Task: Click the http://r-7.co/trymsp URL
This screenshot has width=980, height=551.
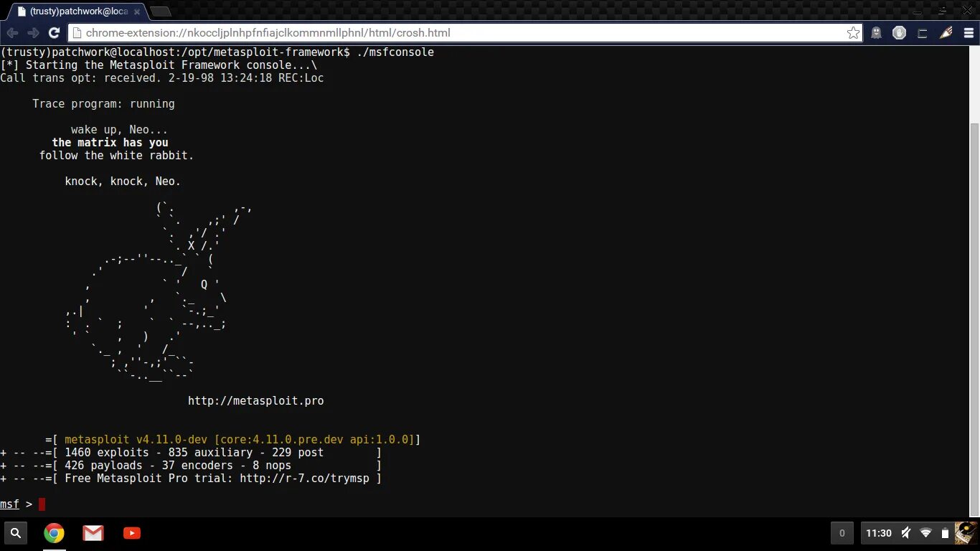Action: pos(305,479)
